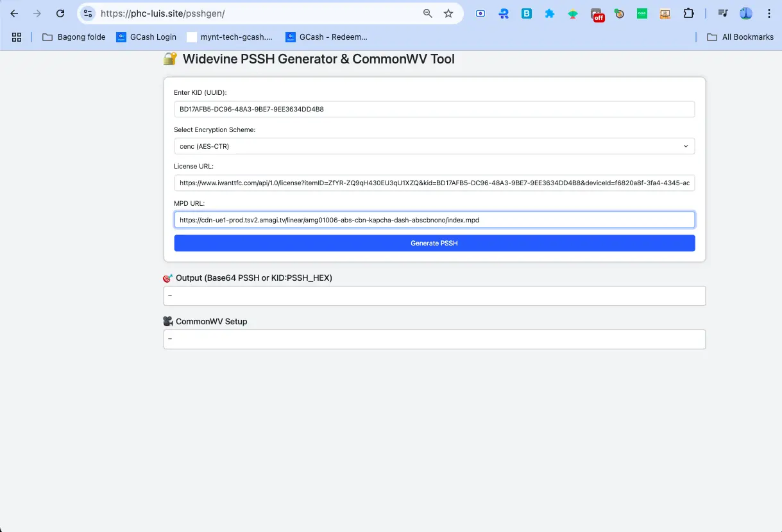Image resolution: width=782 pixels, height=532 pixels.
Task: Open the blue puzzle-piece extension
Action: [x=550, y=13]
